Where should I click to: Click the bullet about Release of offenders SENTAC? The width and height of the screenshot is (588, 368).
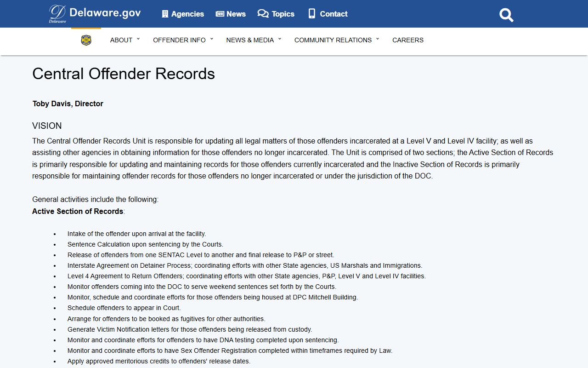click(201, 255)
